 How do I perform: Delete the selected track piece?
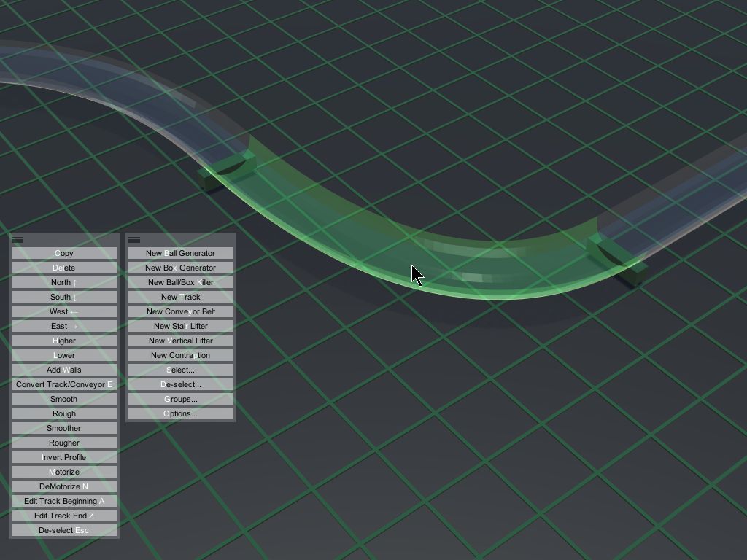[x=64, y=268]
